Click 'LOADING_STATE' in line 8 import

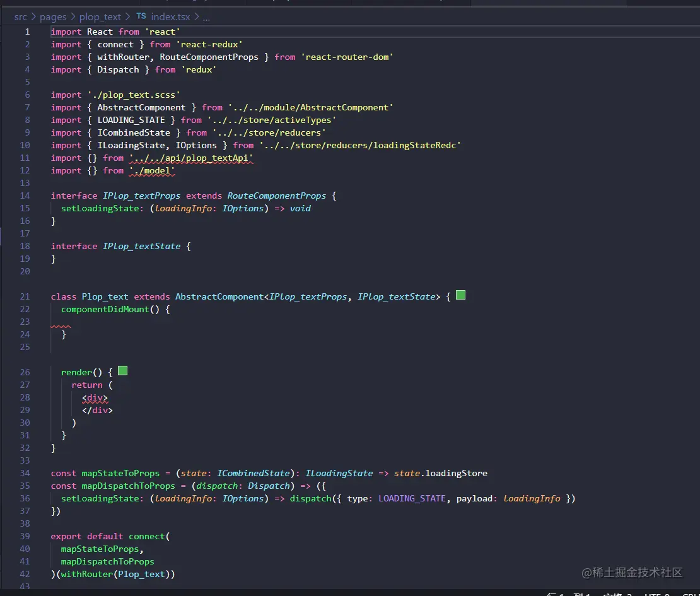pos(131,120)
